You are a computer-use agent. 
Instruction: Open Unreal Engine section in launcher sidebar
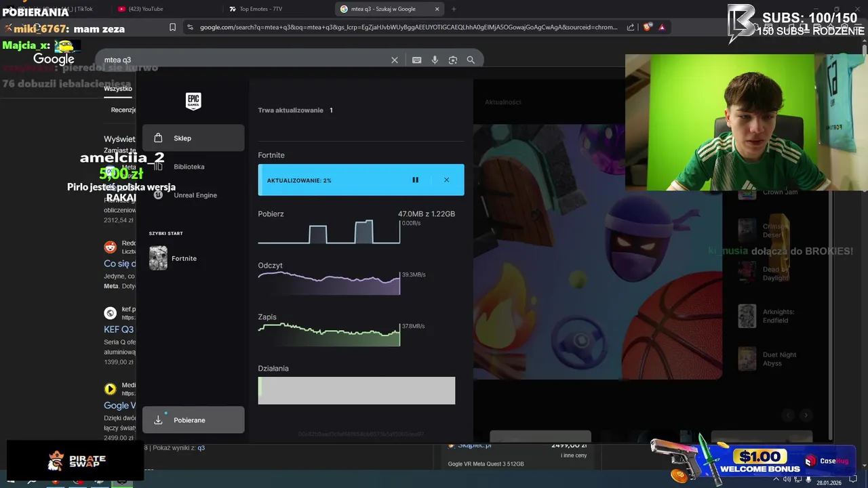click(193, 195)
